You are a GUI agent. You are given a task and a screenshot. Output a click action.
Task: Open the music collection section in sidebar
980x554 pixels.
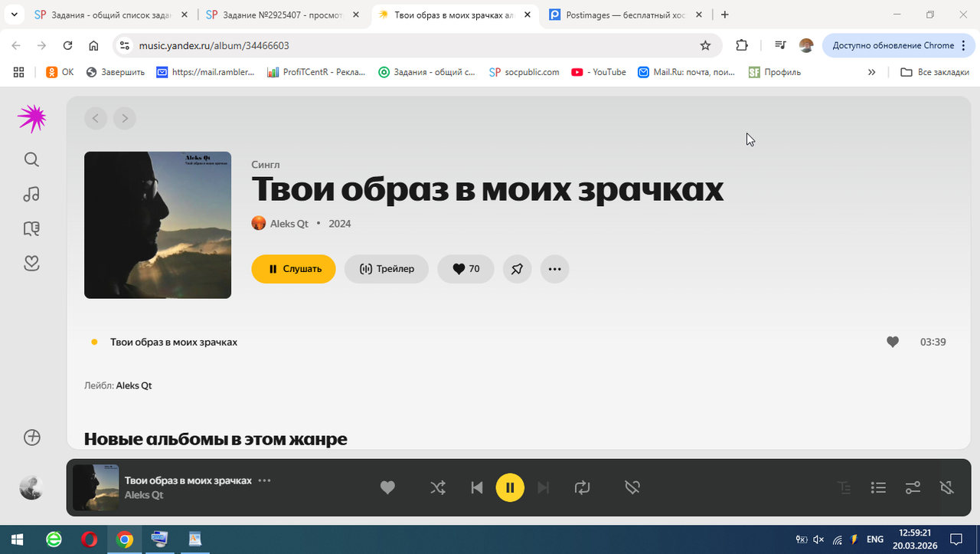tap(31, 194)
